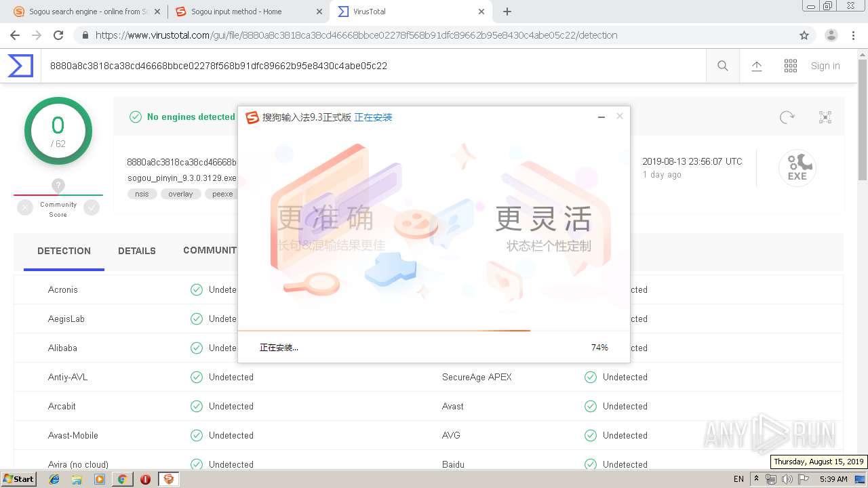Click the VirusTotal search magnifier icon
868x488 pixels.
[x=723, y=66]
